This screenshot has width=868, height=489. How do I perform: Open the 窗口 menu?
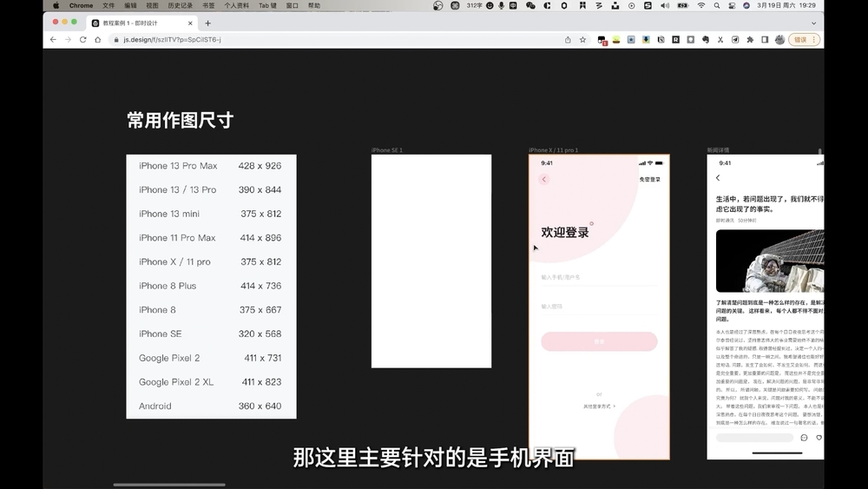point(293,5)
